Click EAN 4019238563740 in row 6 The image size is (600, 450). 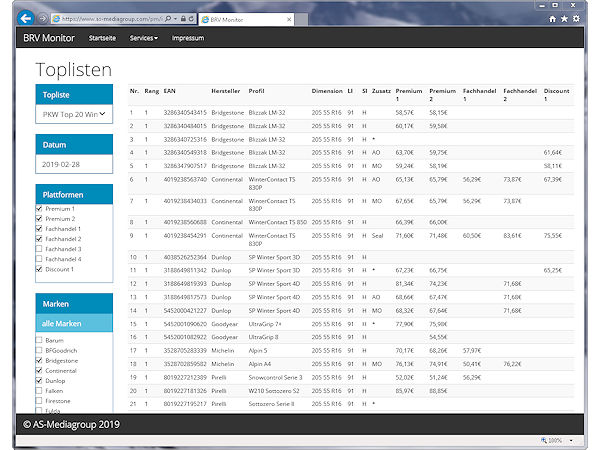point(185,179)
